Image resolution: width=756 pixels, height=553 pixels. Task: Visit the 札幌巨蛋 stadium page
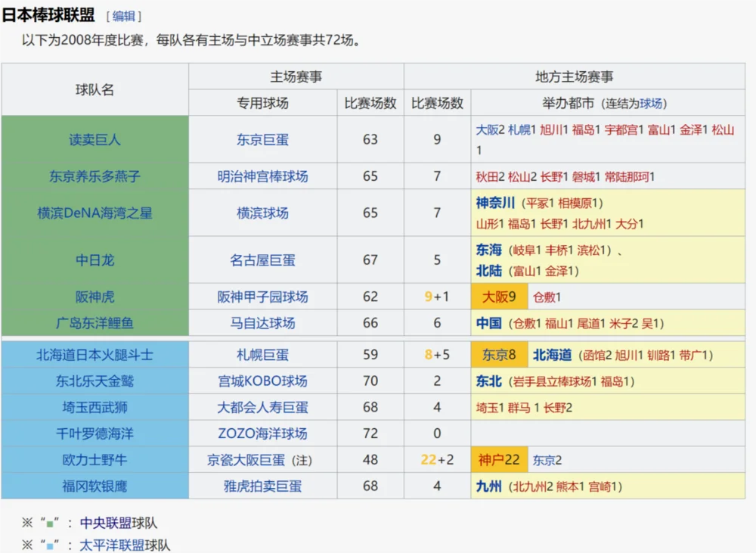click(x=262, y=355)
